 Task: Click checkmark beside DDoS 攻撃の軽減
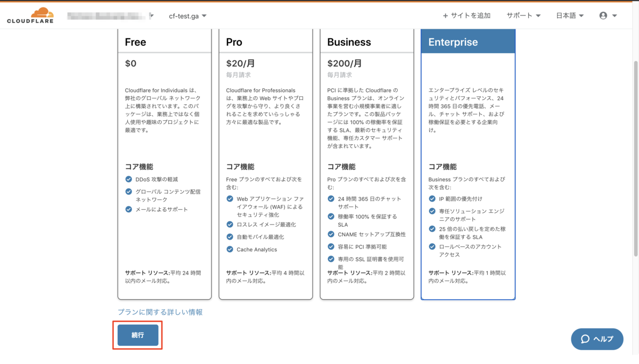click(x=128, y=179)
